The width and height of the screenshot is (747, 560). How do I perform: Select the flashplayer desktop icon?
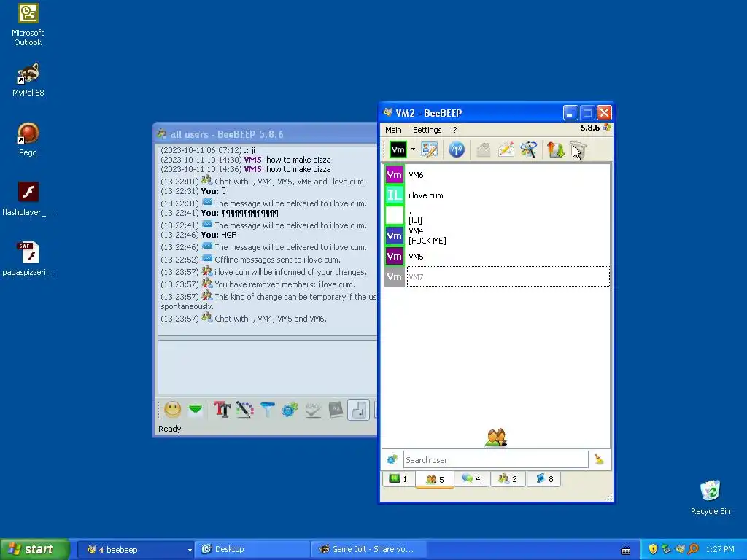28,199
